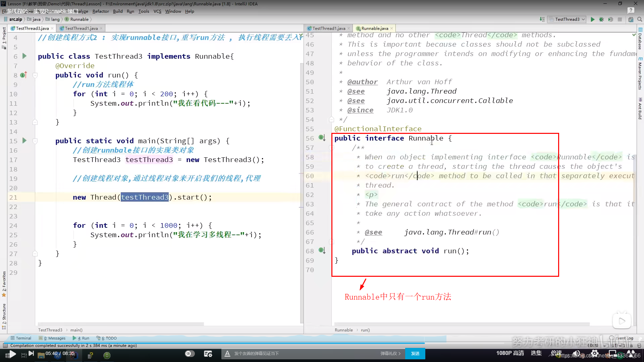Switch to TestThread1.java tab in left editor
The height and width of the screenshot is (362, 644).
coord(81,28)
